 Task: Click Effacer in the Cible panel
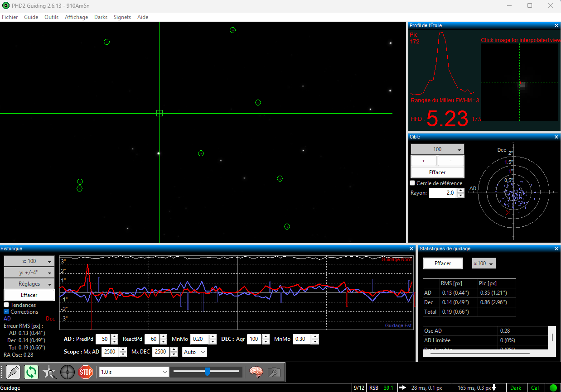tap(437, 172)
